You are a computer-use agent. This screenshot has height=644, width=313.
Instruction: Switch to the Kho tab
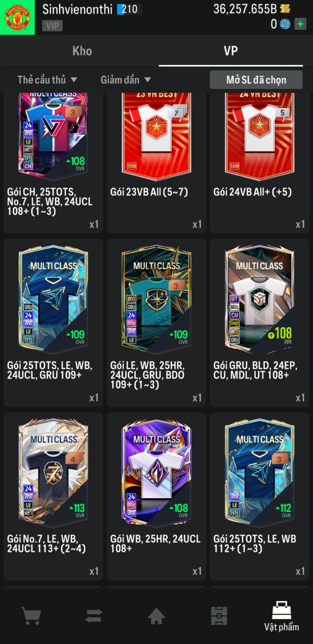[82, 51]
